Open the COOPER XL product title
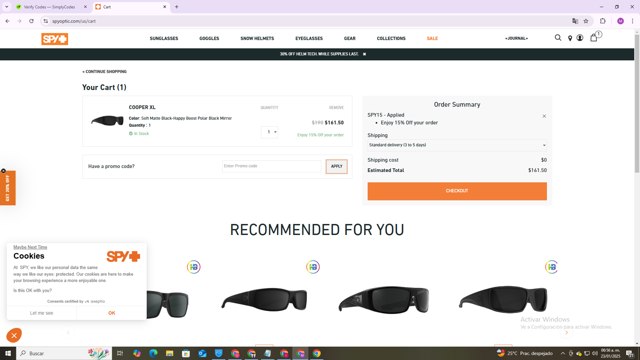The height and width of the screenshot is (360, 640). 142,107
